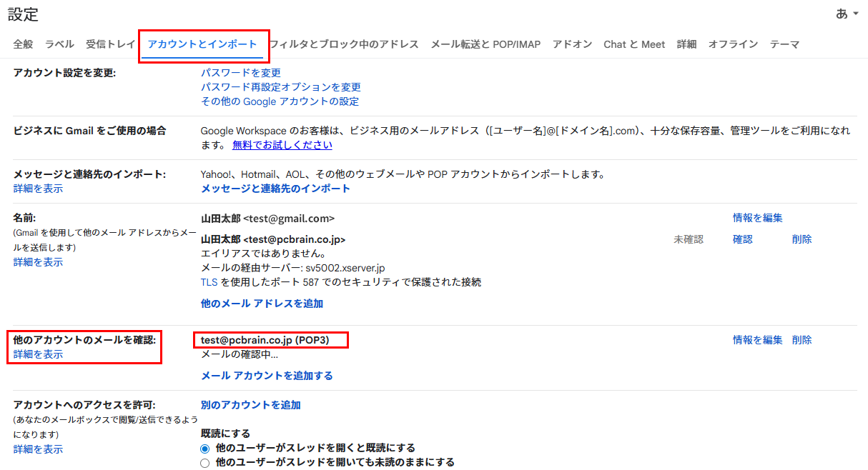Click 他のメール アドレスを追加
This screenshot has height=470, width=868.
[x=260, y=304]
